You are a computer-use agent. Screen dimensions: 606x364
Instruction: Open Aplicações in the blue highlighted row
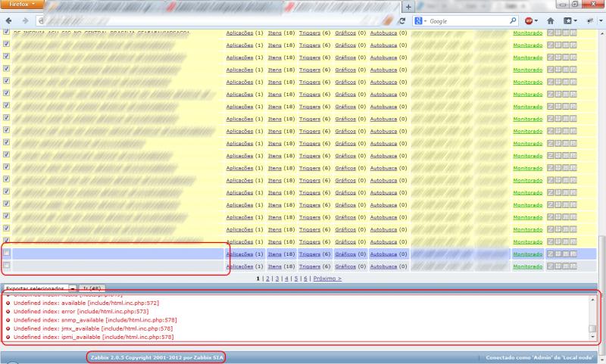239,254
